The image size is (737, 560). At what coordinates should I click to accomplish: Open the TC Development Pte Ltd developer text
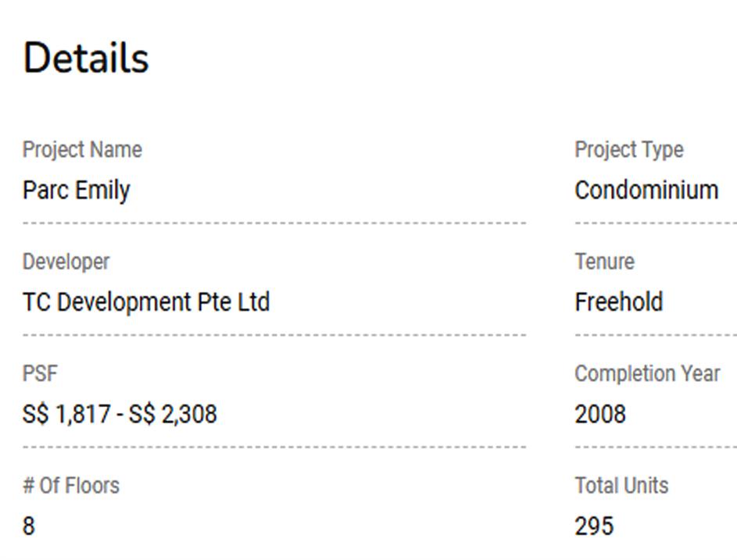146,302
